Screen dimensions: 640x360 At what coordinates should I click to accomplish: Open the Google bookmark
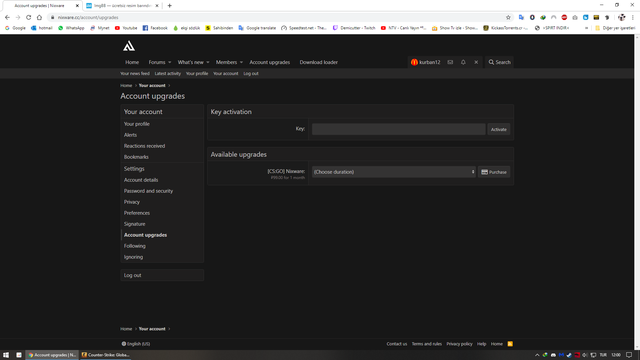(x=15, y=28)
